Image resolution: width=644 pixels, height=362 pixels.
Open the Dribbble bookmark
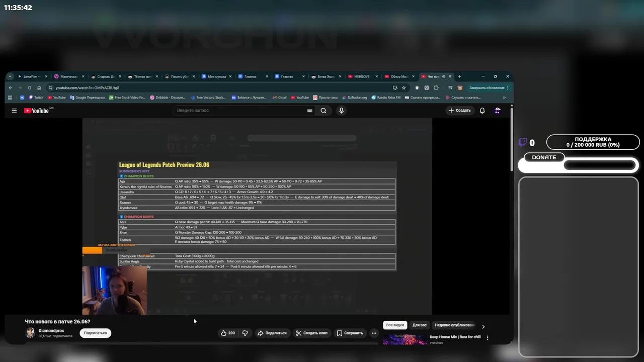point(168,98)
